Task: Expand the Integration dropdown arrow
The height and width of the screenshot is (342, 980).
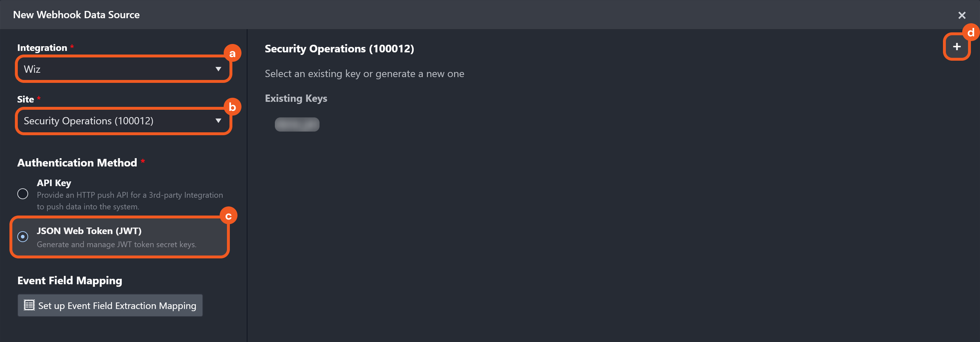Action: [218, 69]
